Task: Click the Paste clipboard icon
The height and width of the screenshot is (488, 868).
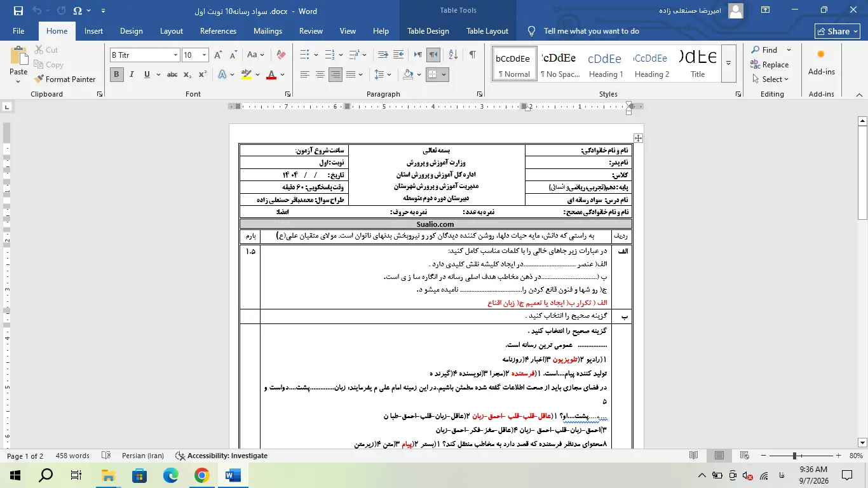Action: point(18,56)
